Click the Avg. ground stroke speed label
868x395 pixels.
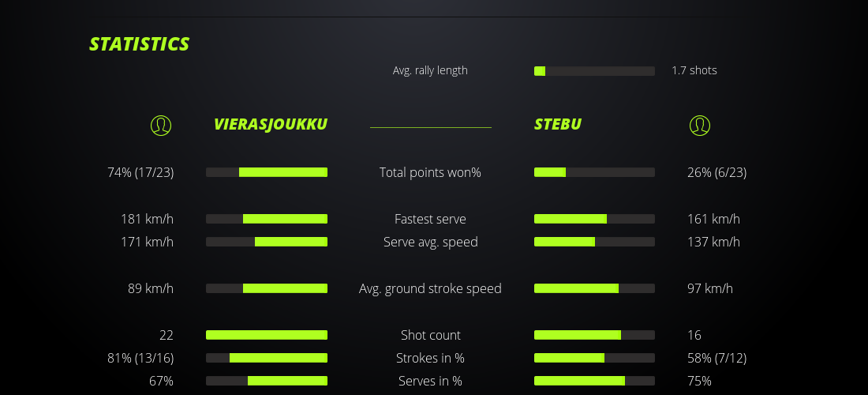pos(430,288)
